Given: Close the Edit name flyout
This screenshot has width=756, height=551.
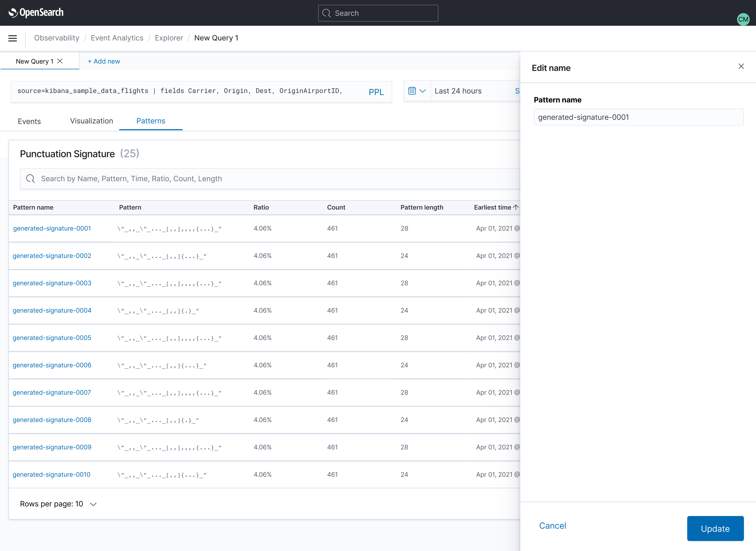Looking at the screenshot, I should pos(741,66).
